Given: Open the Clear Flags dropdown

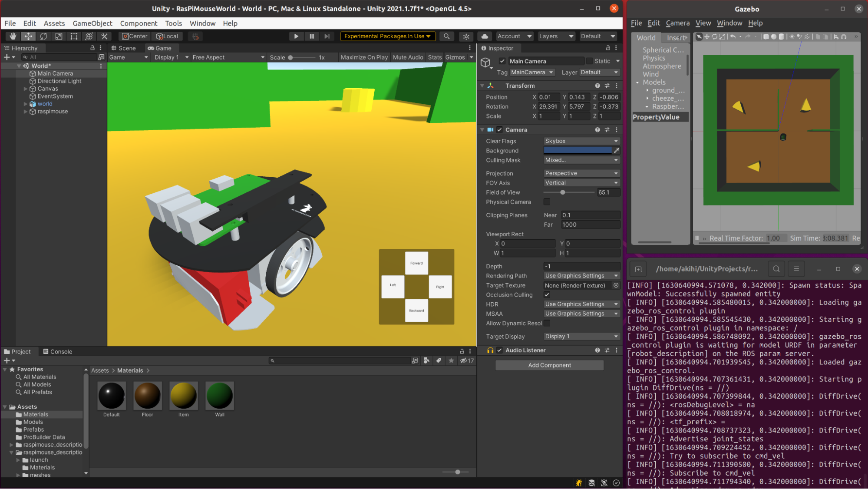Looking at the screenshot, I should [581, 141].
